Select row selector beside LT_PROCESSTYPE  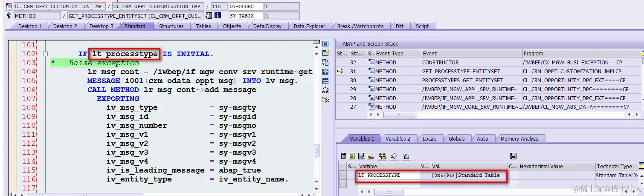coord(343,175)
